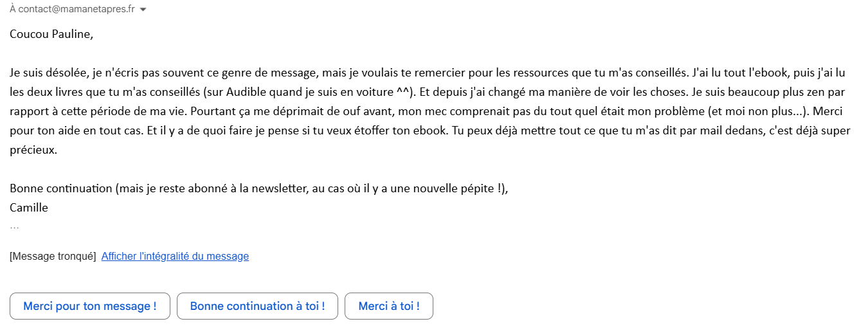The height and width of the screenshot is (326, 868).
Task: Click the "Coucou Pauline," greeting line
Action: (51, 34)
